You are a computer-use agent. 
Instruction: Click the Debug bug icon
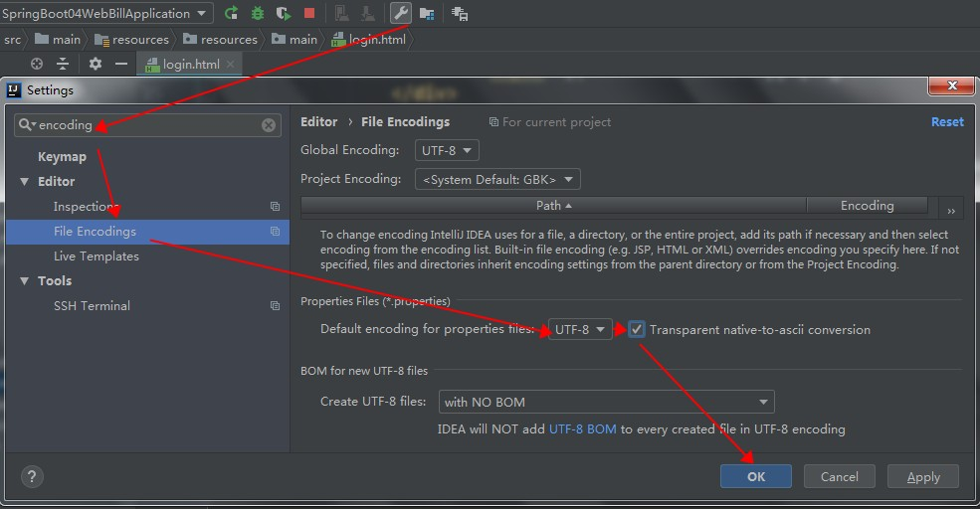point(257,13)
